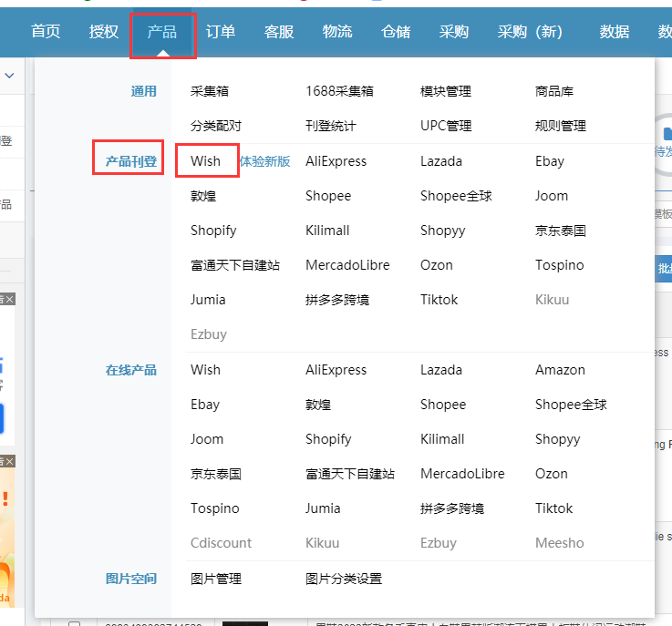Screen dimensions: 672x626
Task: Select Ozon under 产品刊登
Action: 436,265
